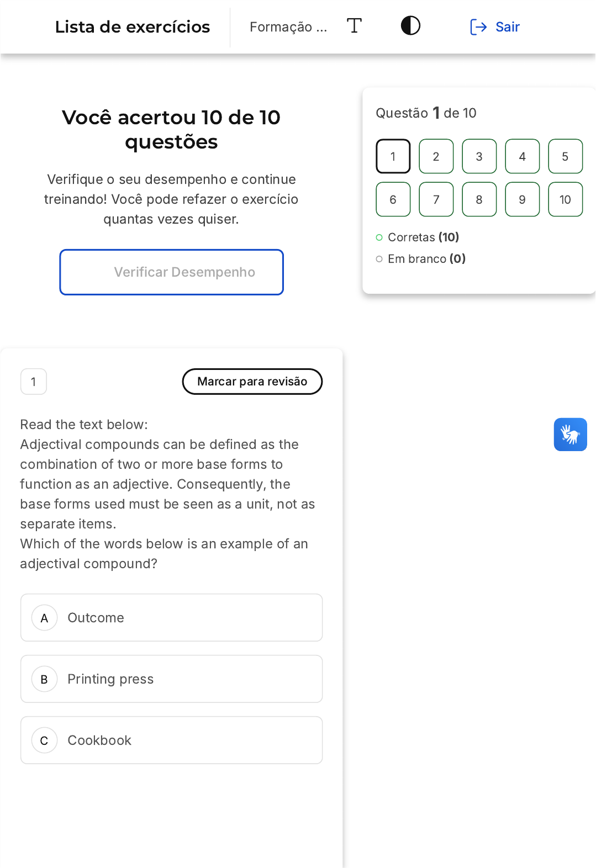596x868 pixels.
Task: Click the Sair link text
Action: (507, 27)
